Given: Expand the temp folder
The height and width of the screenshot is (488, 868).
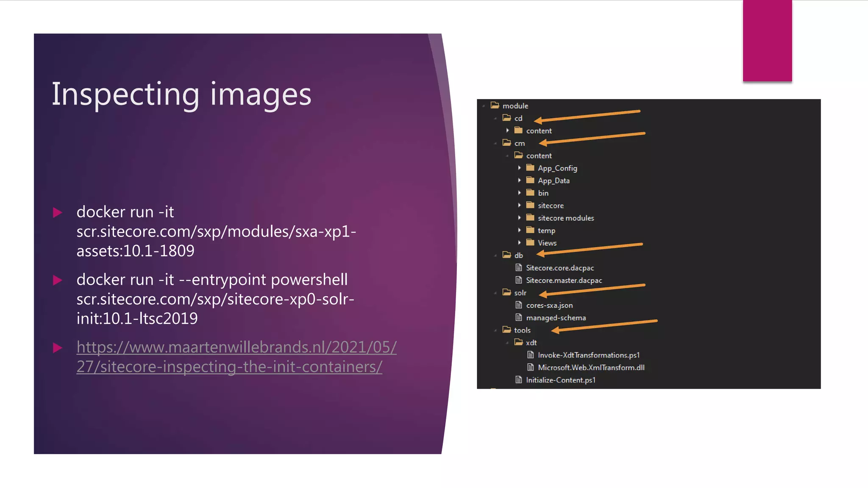Looking at the screenshot, I should [519, 230].
